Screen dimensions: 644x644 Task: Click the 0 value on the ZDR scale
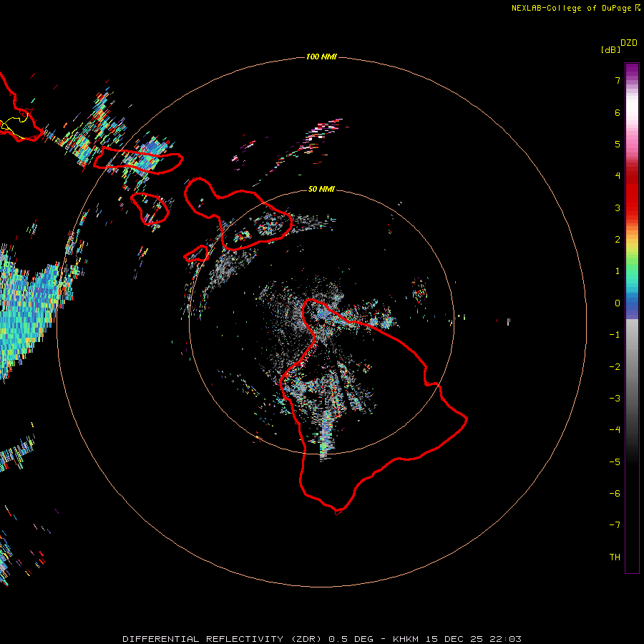coord(618,303)
